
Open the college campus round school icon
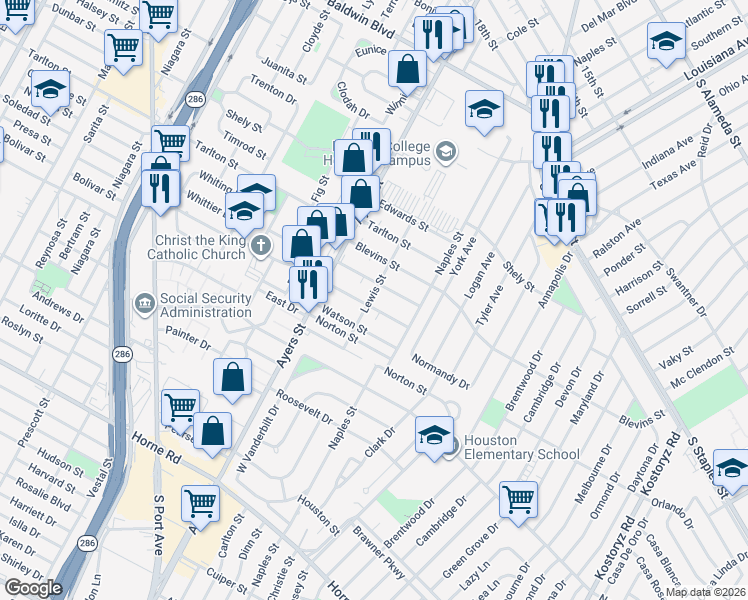(x=445, y=152)
